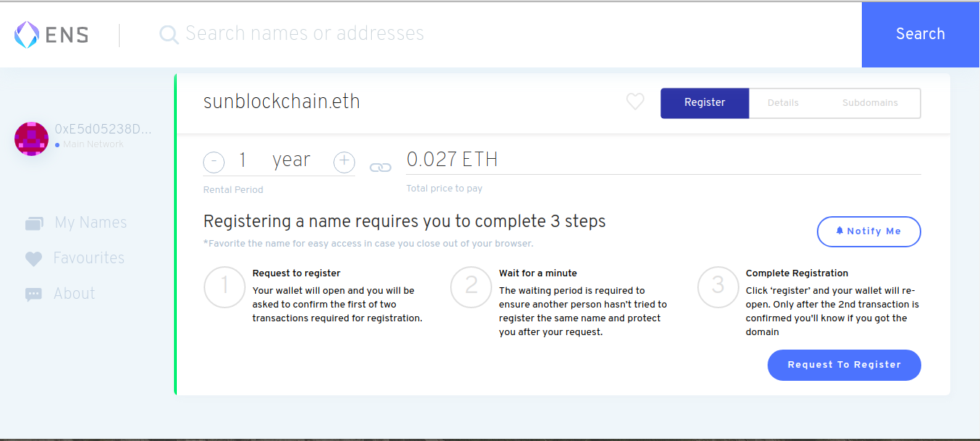Switch to the Register tab
Image resolution: width=980 pixels, height=441 pixels.
[x=705, y=103]
